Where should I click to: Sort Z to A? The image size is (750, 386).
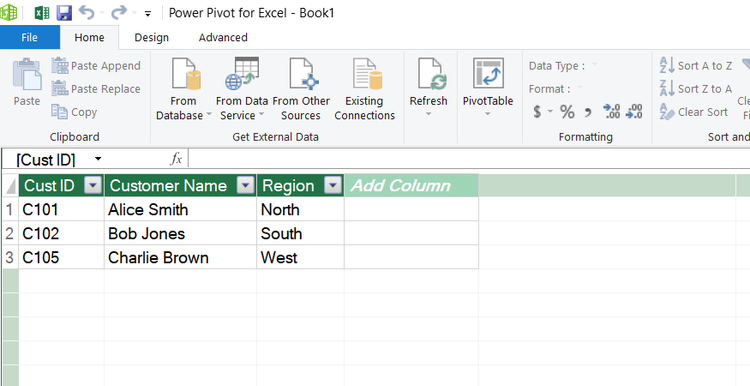tap(695, 89)
